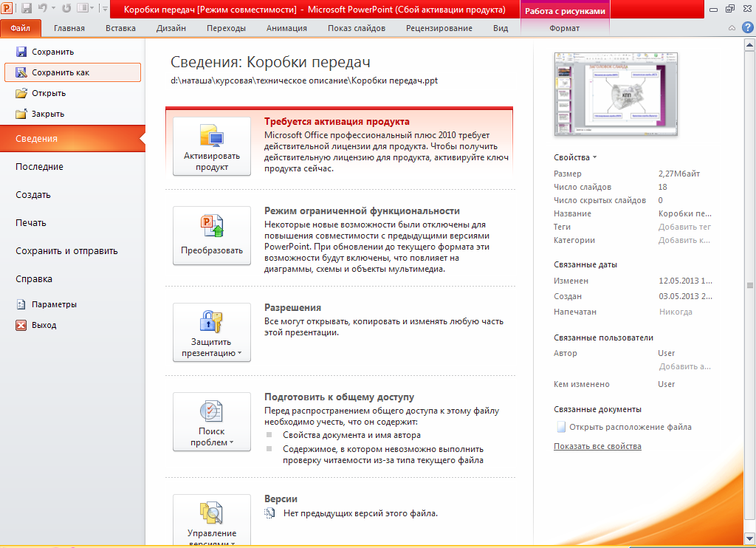This screenshot has width=756, height=548.
Task: Click Открыть расположение файла link
Action: (x=630, y=427)
